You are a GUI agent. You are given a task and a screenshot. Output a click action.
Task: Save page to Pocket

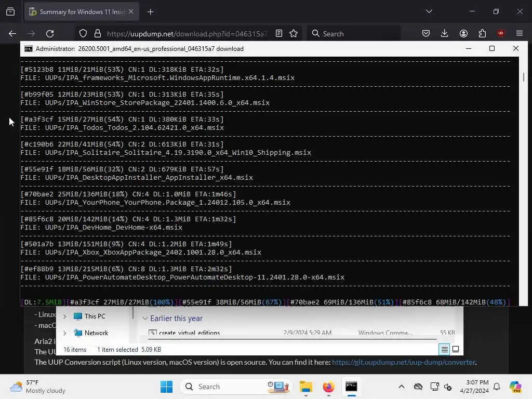click(x=426, y=34)
